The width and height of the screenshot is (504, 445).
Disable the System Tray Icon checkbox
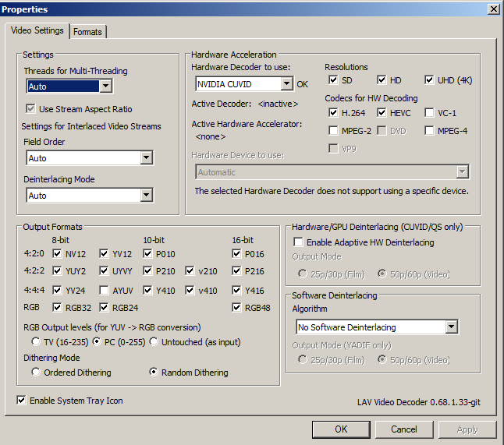point(21,401)
